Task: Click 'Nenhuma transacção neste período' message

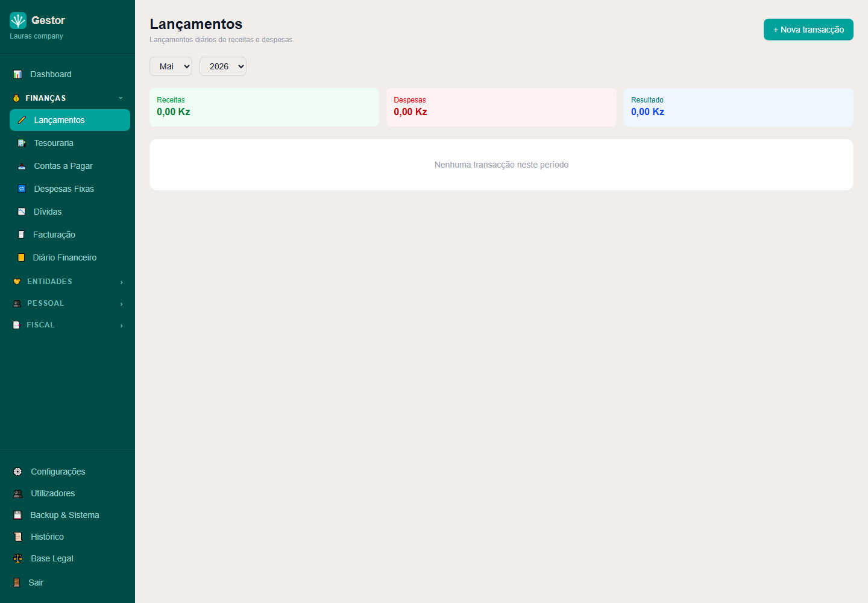Action: click(502, 165)
